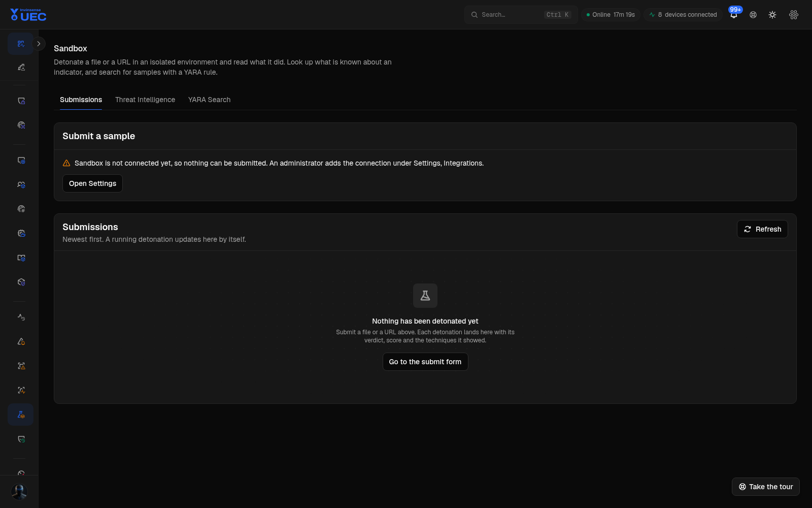
Task: Click the 8 devices connected indicator
Action: click(683, 15)
